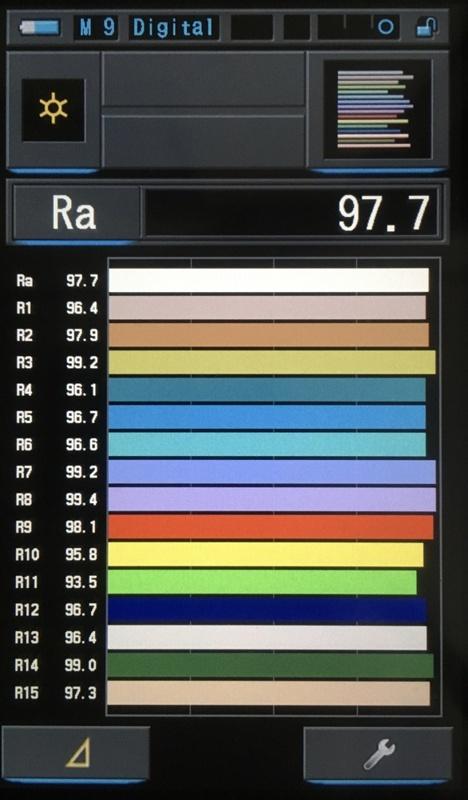
Task: Select the R14 dark green bar
Action: pyautogui.click(x=271, y=665)
